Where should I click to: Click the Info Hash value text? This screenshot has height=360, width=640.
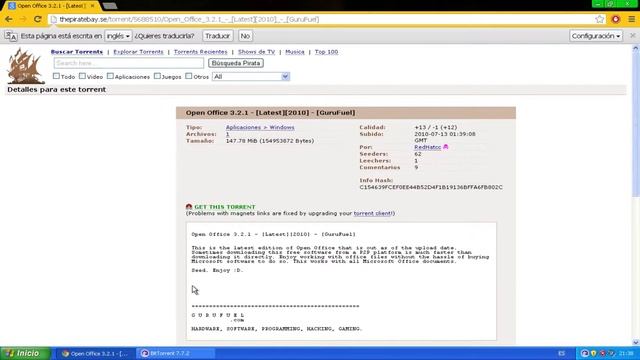pos(431,187)
